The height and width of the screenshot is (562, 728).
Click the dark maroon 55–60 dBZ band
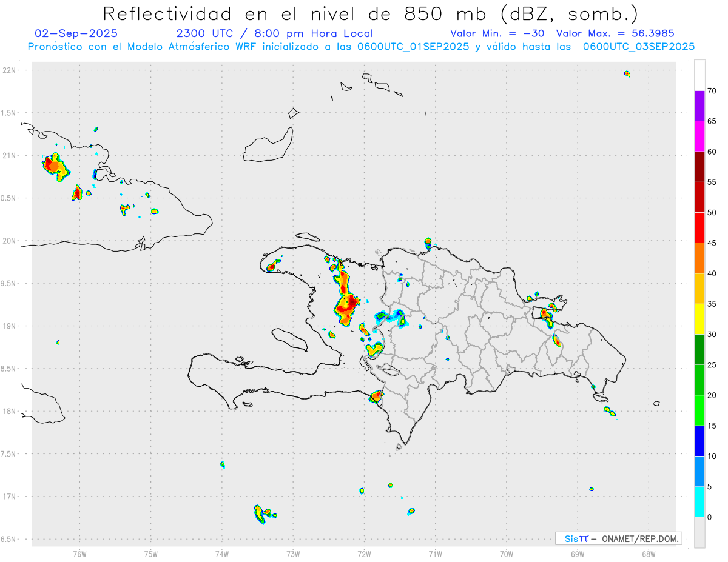(699, 167)
